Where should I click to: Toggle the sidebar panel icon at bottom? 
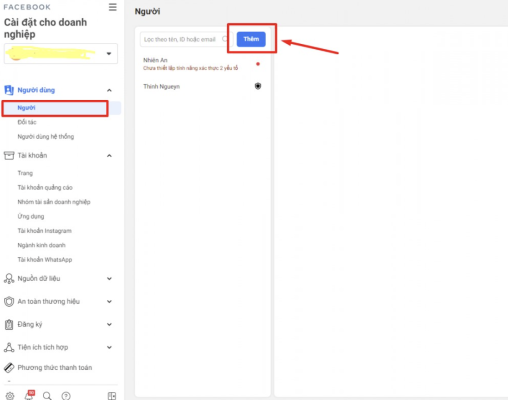112,396
